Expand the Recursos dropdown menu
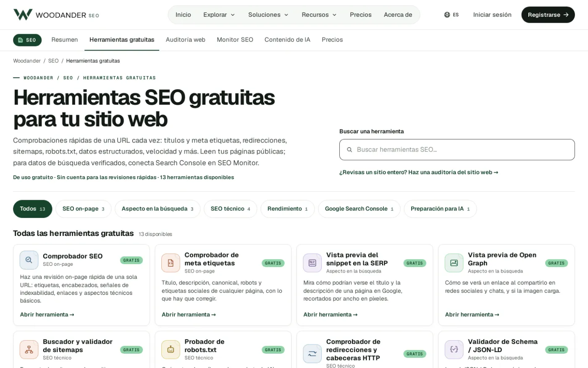Image resolution: width=588 pixels, height=368 pixels. point(319,15)
